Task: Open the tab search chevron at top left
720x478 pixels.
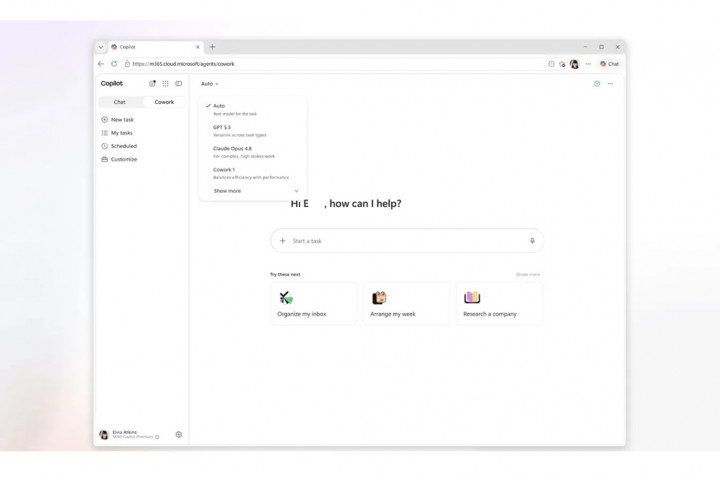Action: [x=101, y=47]
